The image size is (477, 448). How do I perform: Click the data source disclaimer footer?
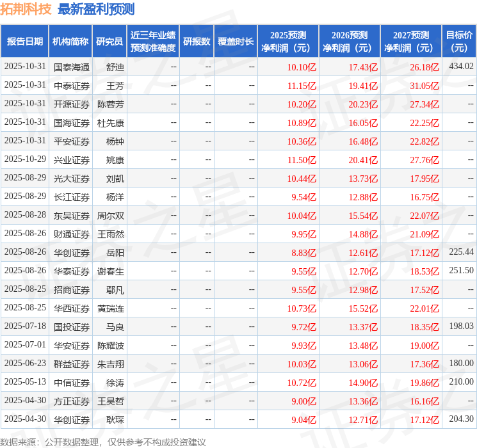click(103, 442)
